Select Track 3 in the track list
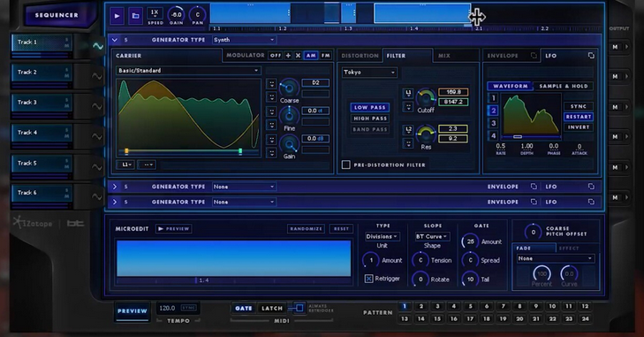The image size is (644, 337). click(x=42, y=103)
